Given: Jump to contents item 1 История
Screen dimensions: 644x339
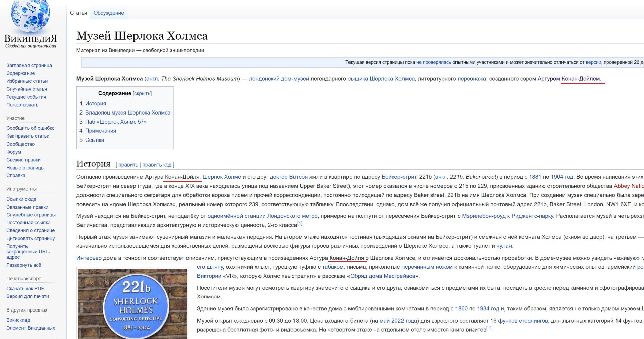Looking at the screenshot, I should pyautogui.click(x=96, y=104).
